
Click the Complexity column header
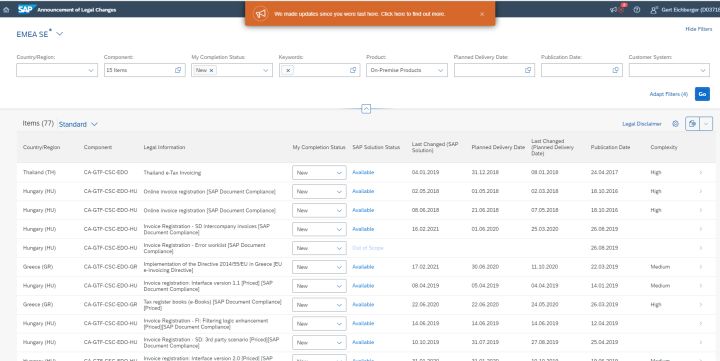tap(664, 147)
